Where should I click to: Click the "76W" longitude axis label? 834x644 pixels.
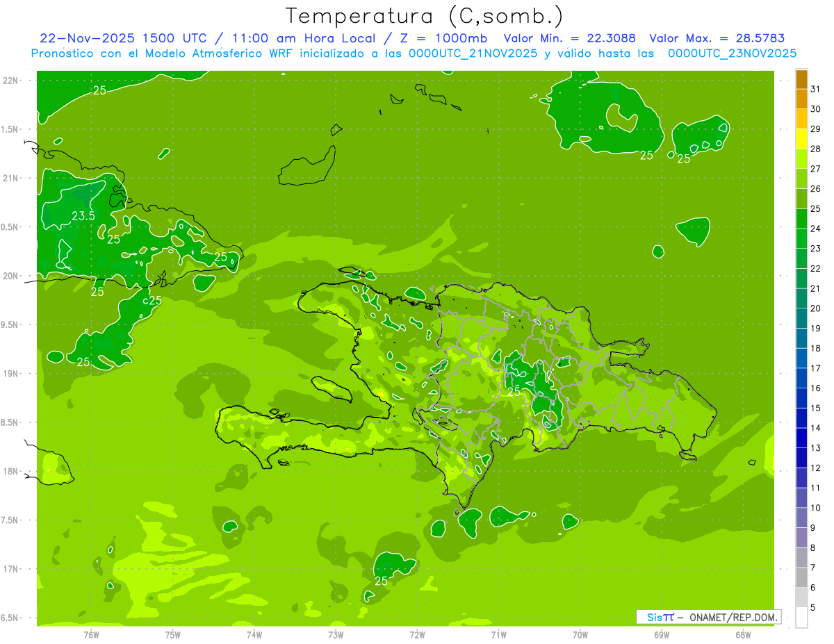pyautogui.click(x=91, y=635)
